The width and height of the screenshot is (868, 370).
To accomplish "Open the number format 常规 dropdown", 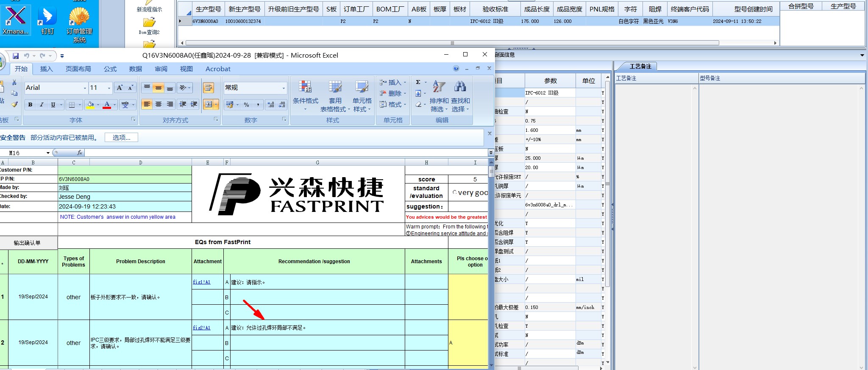I will coord(284,88).
